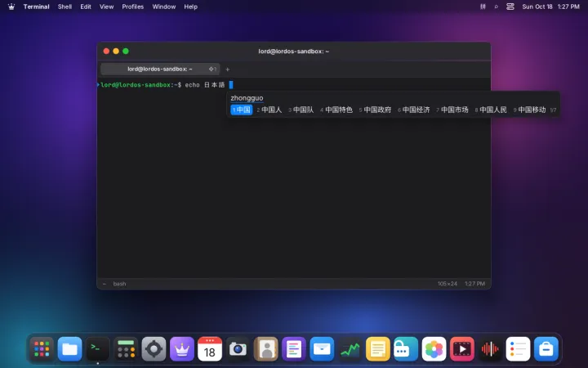Viewport: 588px width, 368px height.
Task: Open the Reminders list app in dock
Action: [518, 349]
